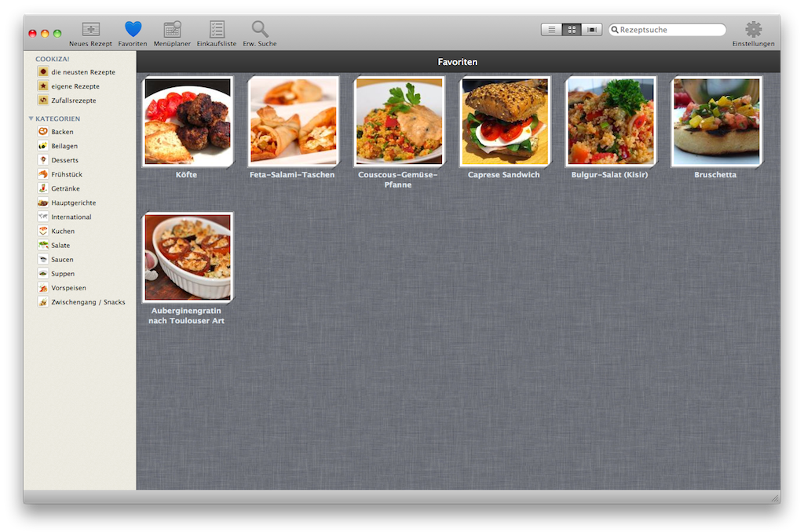Switch to cover flow view mode

[x=592, y=30]
